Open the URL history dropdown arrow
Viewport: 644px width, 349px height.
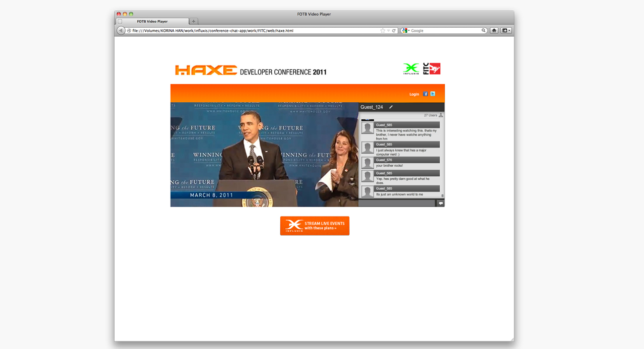coord(388,31)
